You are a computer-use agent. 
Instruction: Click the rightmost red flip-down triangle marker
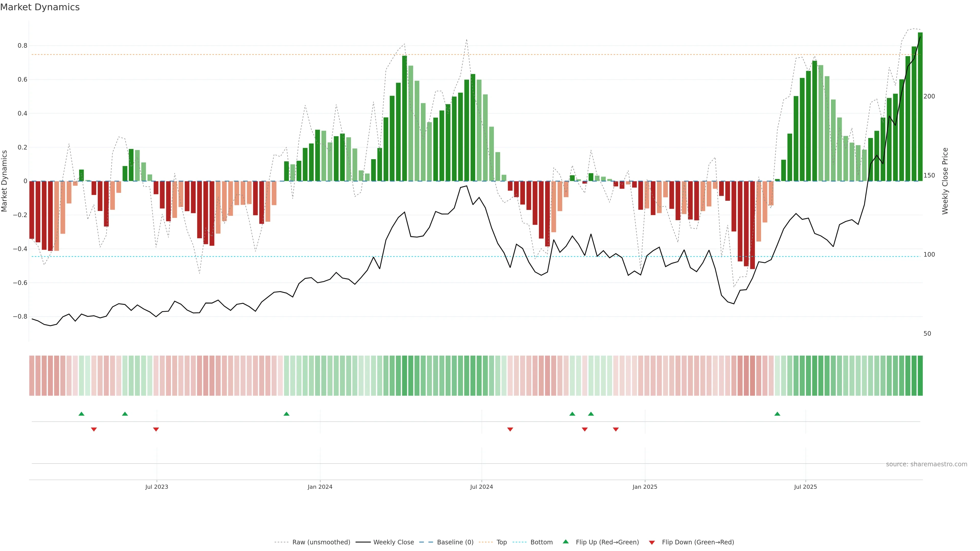616,429
